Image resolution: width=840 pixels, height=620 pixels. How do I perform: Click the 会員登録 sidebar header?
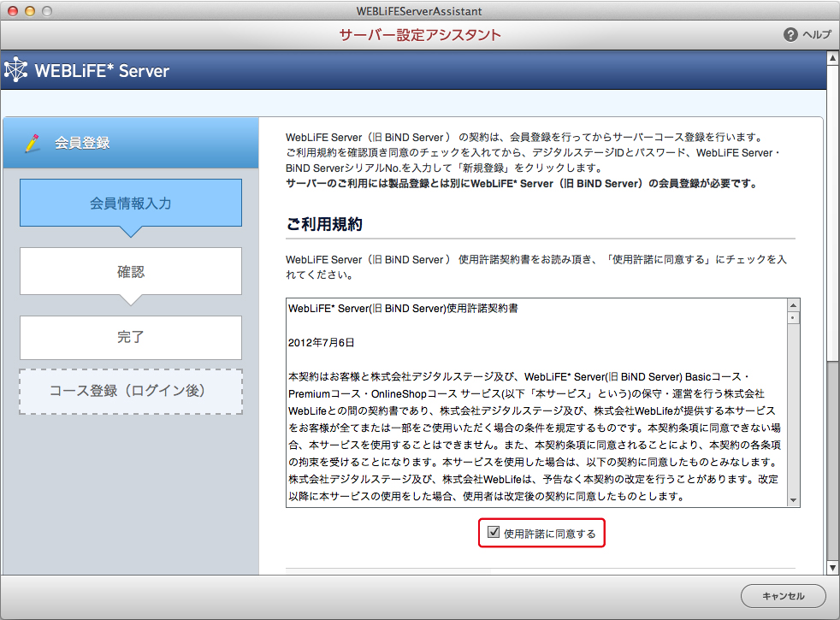[131, 143]
